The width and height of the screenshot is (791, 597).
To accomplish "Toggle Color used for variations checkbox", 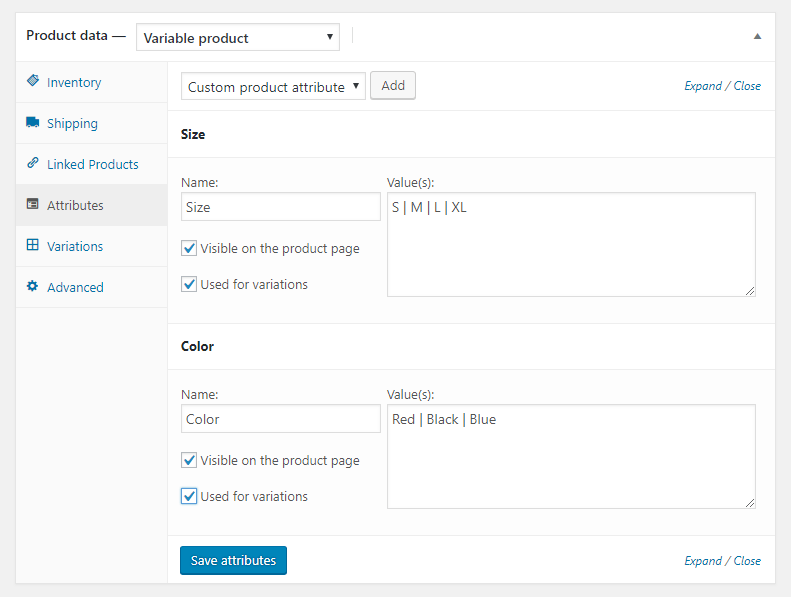I will pyautogui.click(x=189, y=496).
